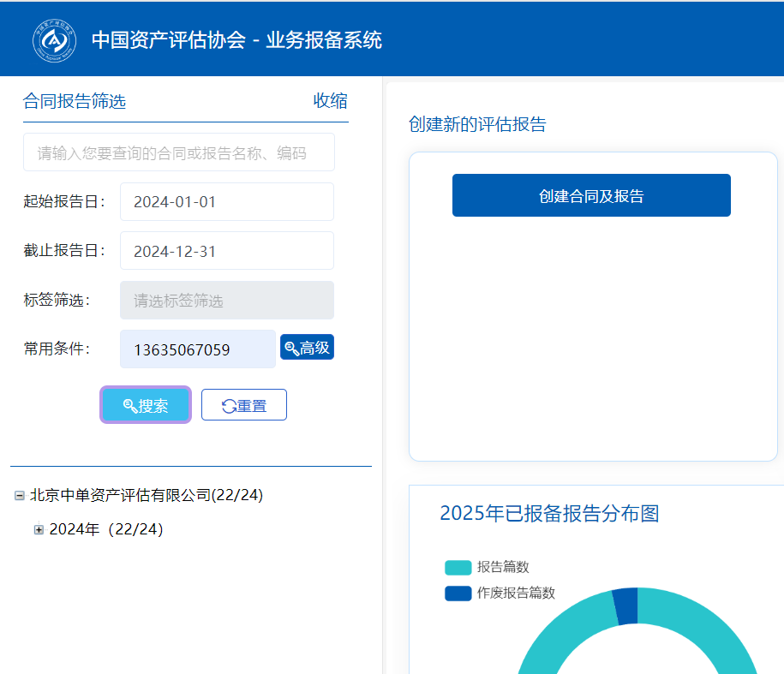Collapse the 北京中单资产评估有限公司 tree node

[x=20, y=495]
